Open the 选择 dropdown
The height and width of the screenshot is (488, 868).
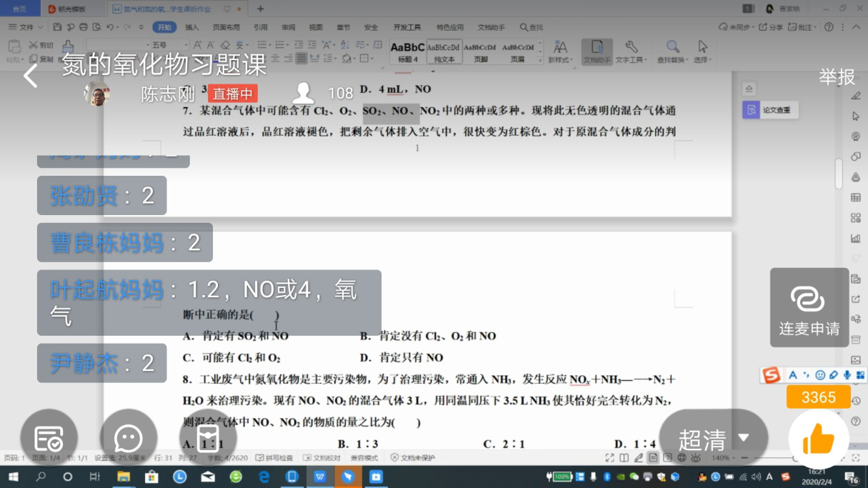(x=704, y=51)
